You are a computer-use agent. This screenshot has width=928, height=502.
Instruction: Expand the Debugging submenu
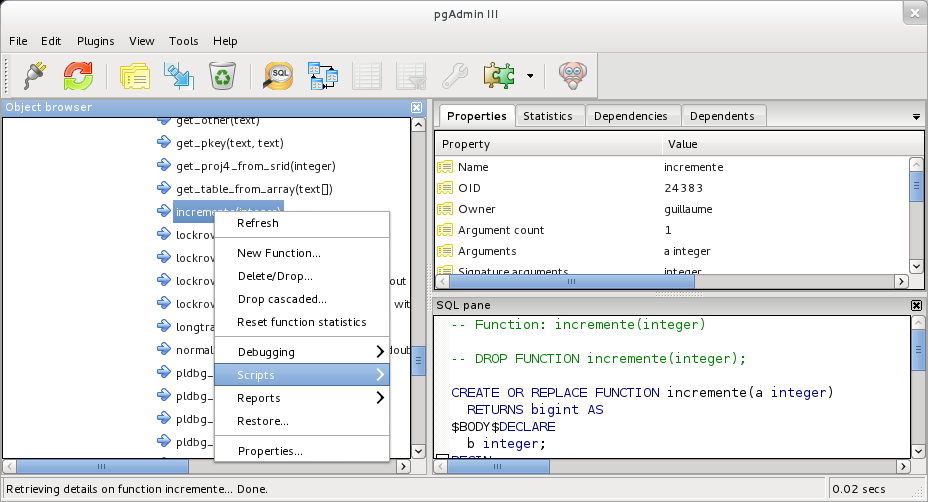pyautogui.click(x=302, y=352)
